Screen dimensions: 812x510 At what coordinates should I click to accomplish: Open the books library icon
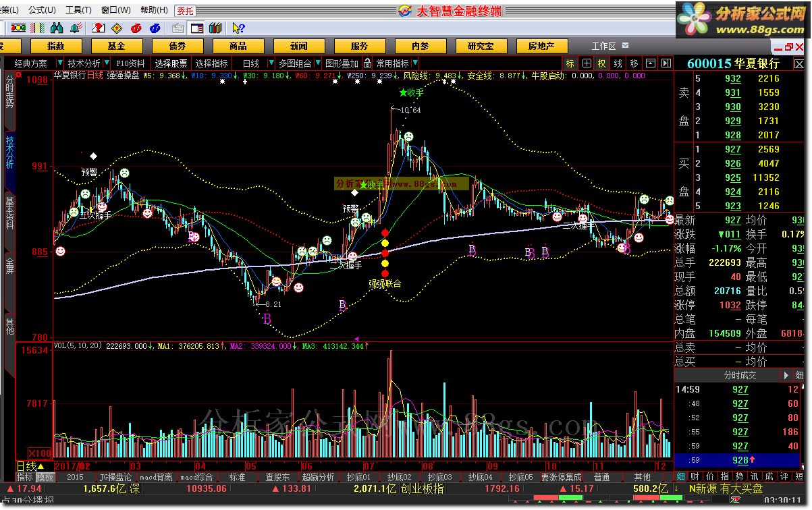(x=216, y=28)
